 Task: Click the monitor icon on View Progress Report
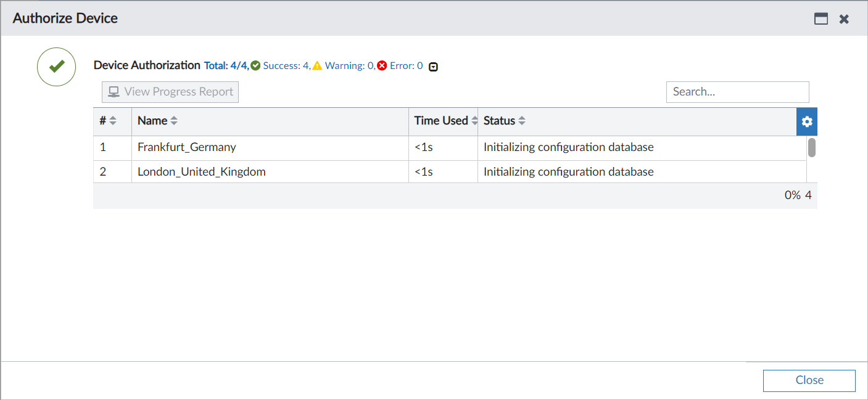click(x=113, y=91)
